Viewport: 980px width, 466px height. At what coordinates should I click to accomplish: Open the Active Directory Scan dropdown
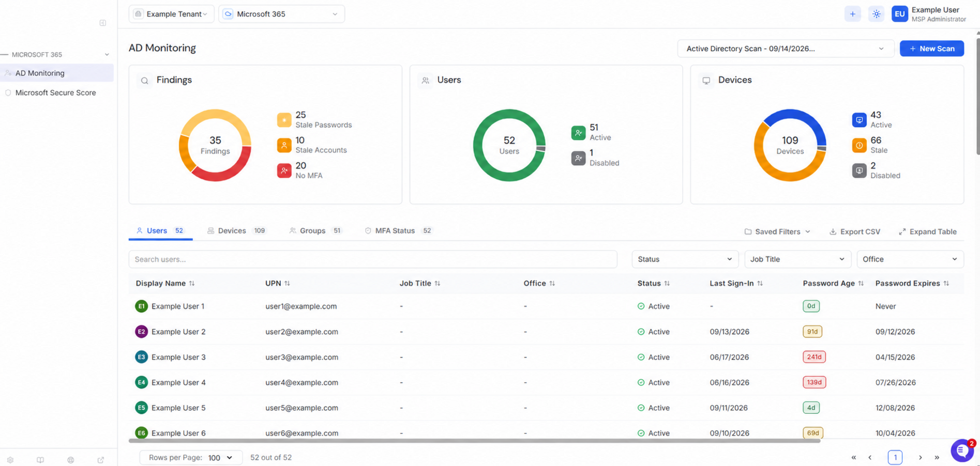coord(785,49)
